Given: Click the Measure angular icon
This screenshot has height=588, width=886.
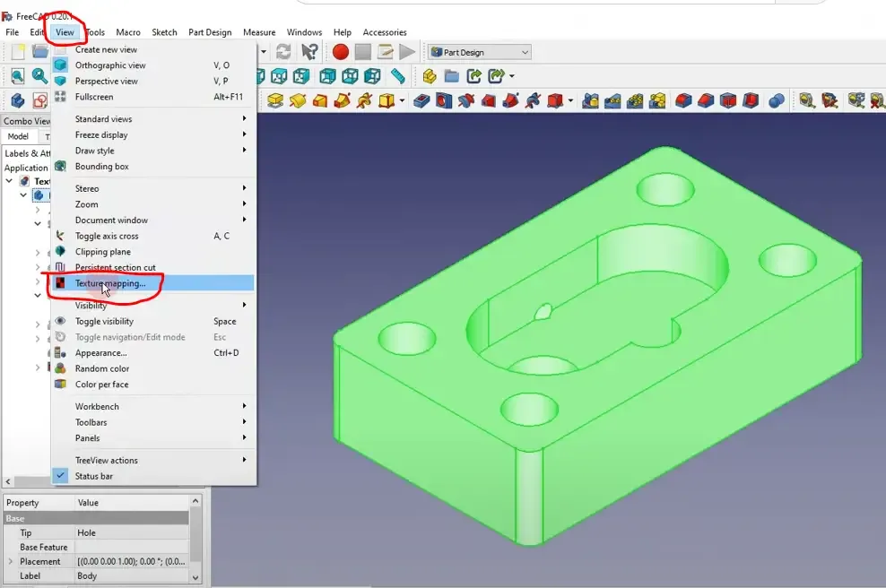Looking at the screenshot, I should (830, 101).
